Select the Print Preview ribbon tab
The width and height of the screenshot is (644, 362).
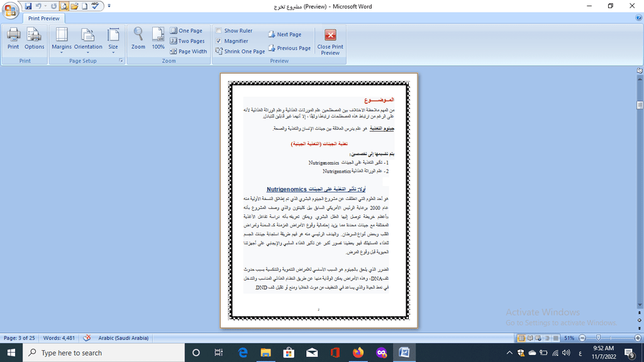tap(43, 18)
